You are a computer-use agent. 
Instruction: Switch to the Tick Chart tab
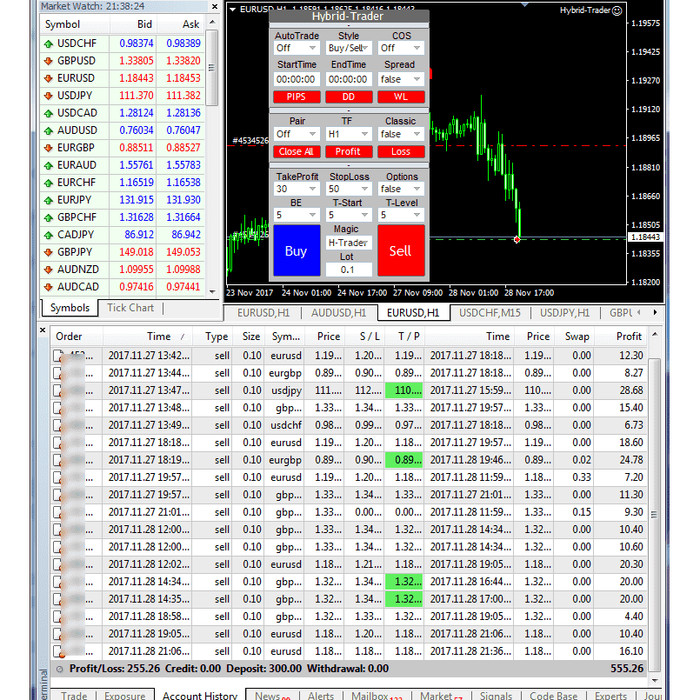130,308
